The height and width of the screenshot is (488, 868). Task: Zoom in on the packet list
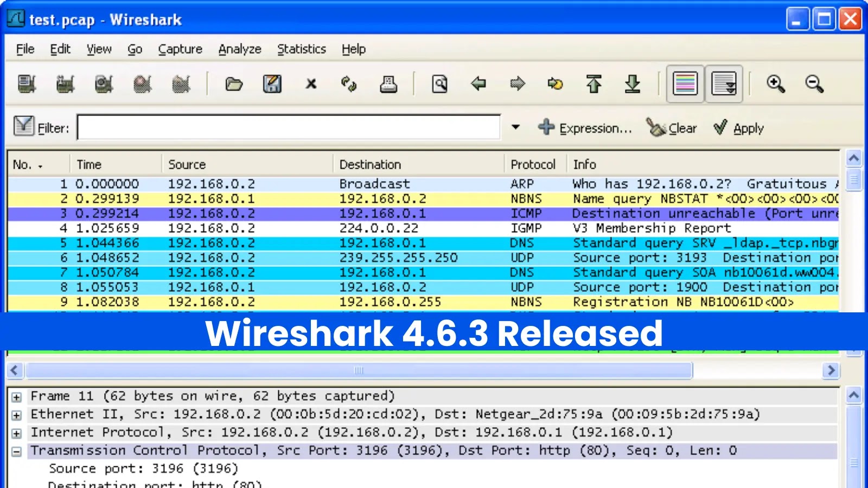(x=776, y=84)
